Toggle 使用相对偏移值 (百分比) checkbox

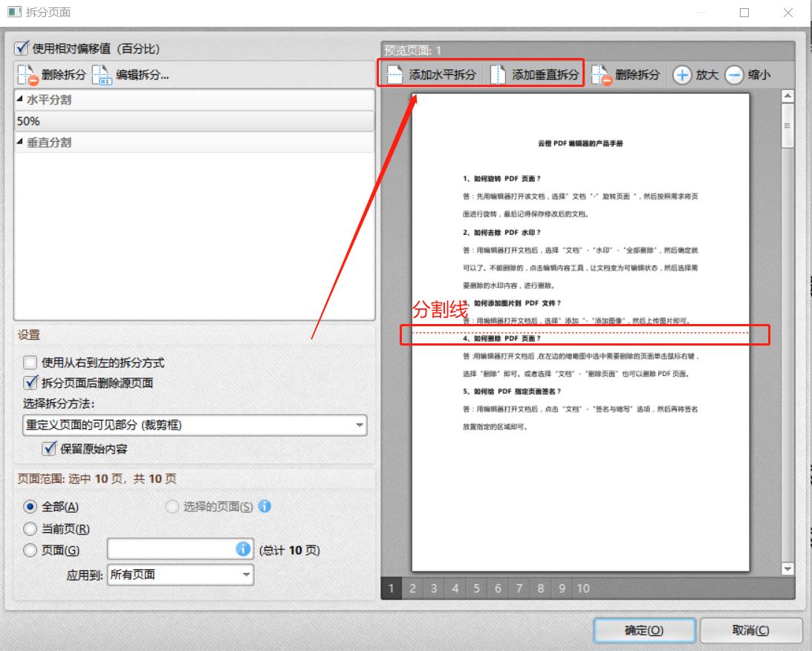click(22, 48)
